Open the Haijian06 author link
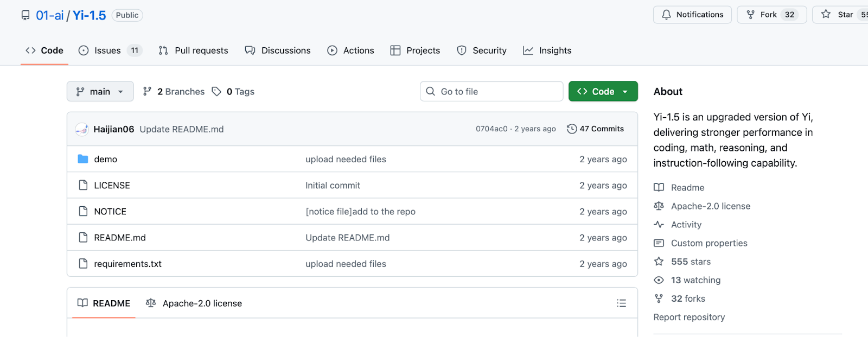 click(x=114, y=129)
